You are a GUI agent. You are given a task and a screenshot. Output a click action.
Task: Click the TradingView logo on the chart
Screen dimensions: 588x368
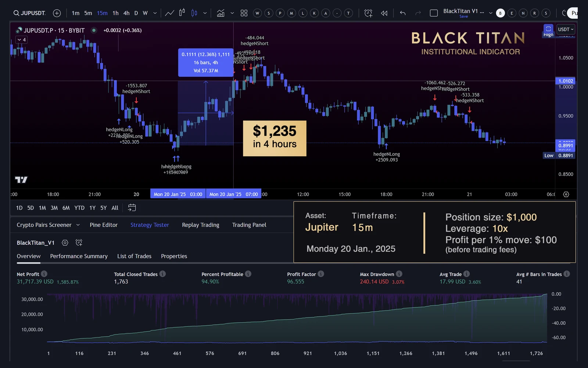(21, 180)
